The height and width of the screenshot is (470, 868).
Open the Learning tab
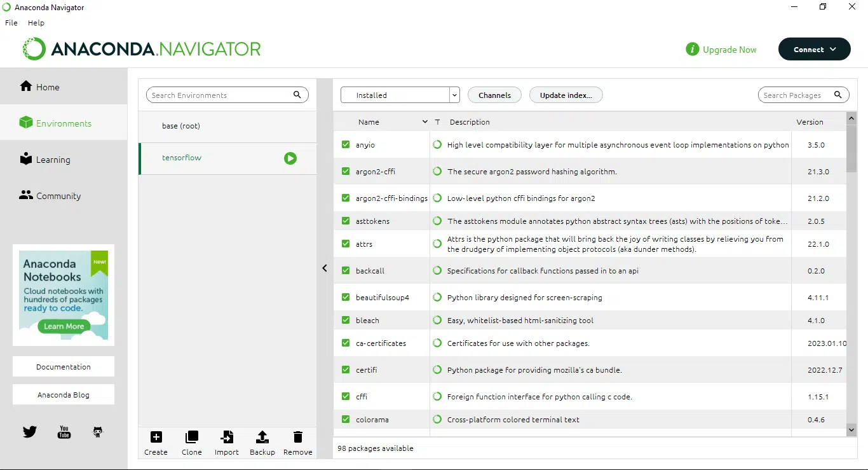[64, 159]
